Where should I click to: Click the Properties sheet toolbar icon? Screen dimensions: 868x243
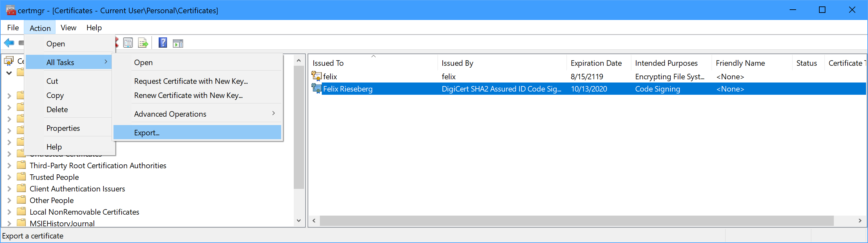tap(128, 43)
